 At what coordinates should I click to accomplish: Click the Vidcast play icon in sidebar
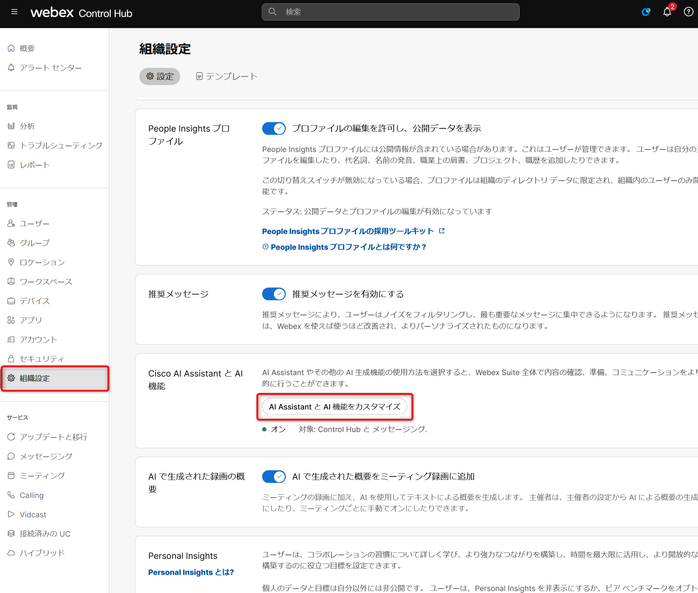coord(11,514)
